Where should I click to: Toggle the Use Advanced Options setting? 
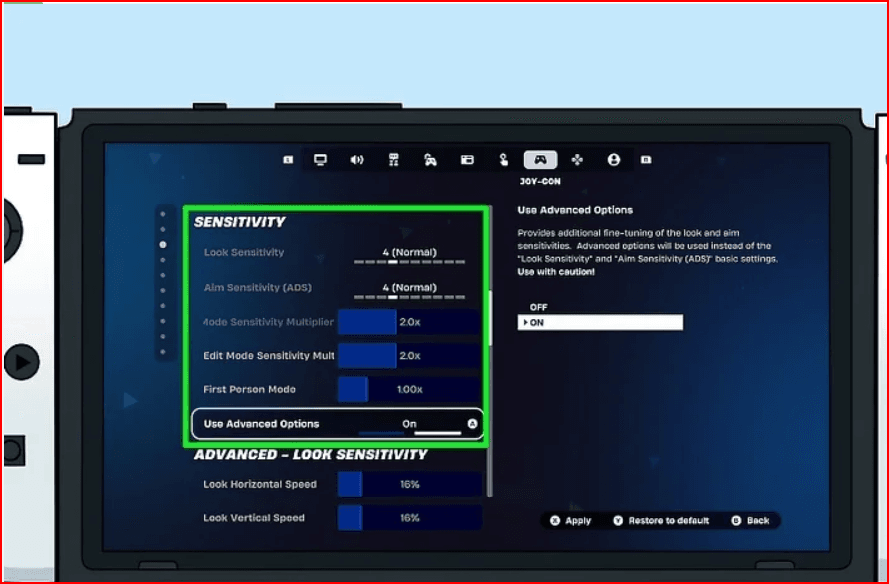click(336, 424)
